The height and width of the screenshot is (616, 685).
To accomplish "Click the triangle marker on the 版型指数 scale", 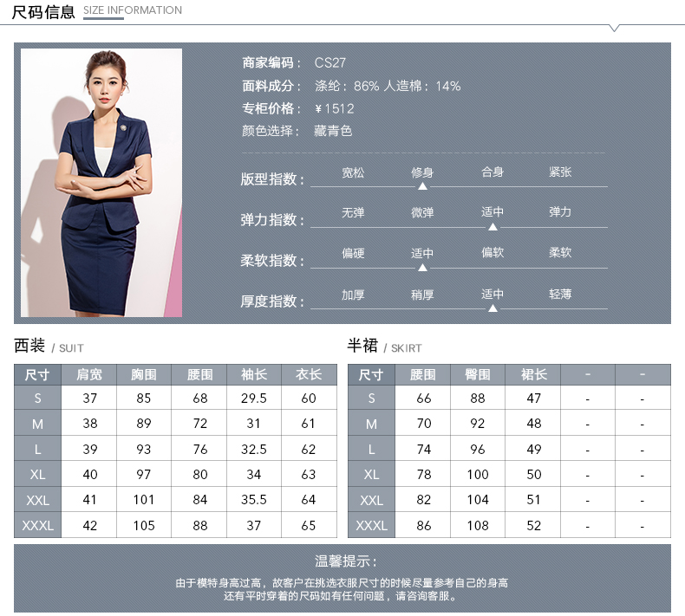I will [x=422, y=186].
